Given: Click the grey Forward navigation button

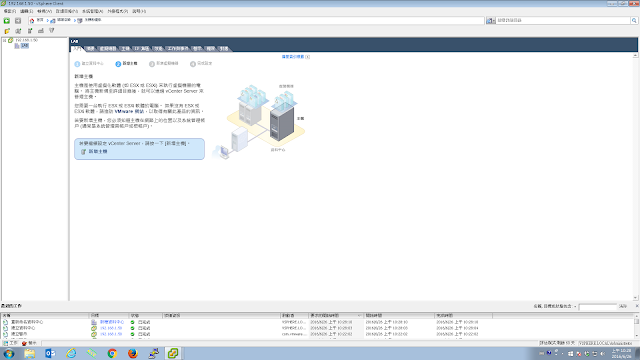Looking at the screenshot, I should coord(18,20).
